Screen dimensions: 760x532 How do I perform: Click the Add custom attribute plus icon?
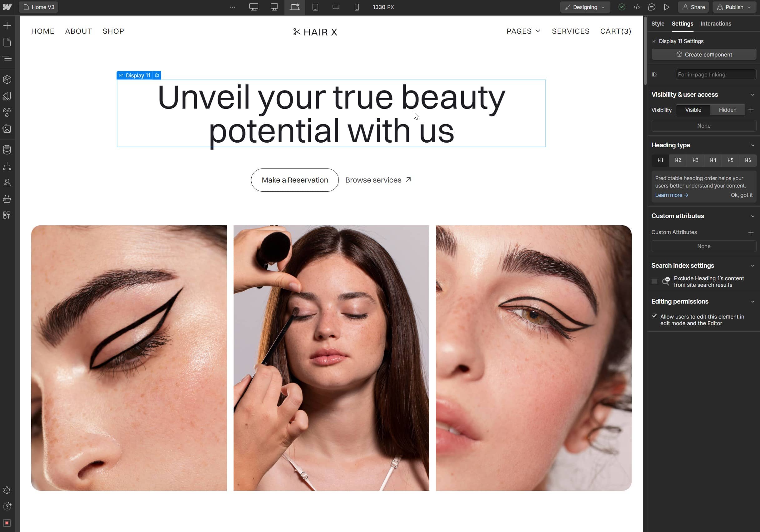(x=751, y=232)
